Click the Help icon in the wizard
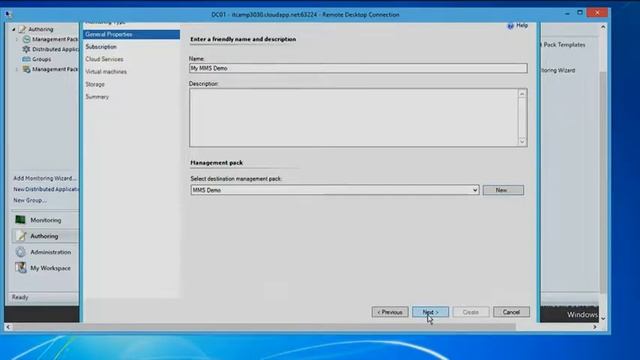 510,26
